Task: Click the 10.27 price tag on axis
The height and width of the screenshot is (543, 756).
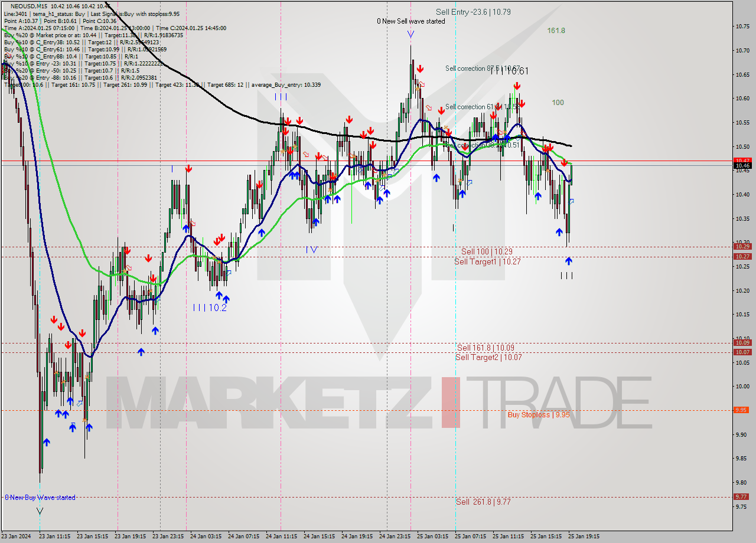Action: point(742,257)
